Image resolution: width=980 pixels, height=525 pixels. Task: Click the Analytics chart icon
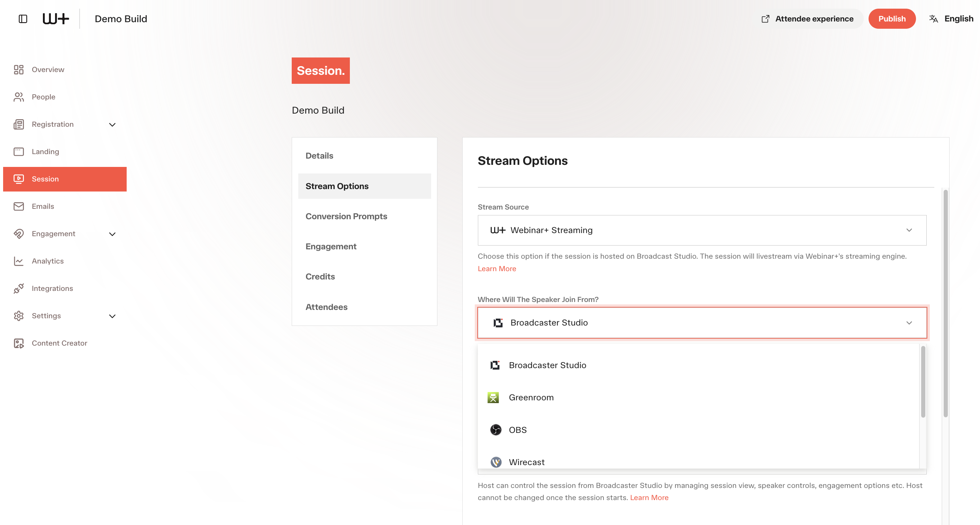tap(19, 261)
